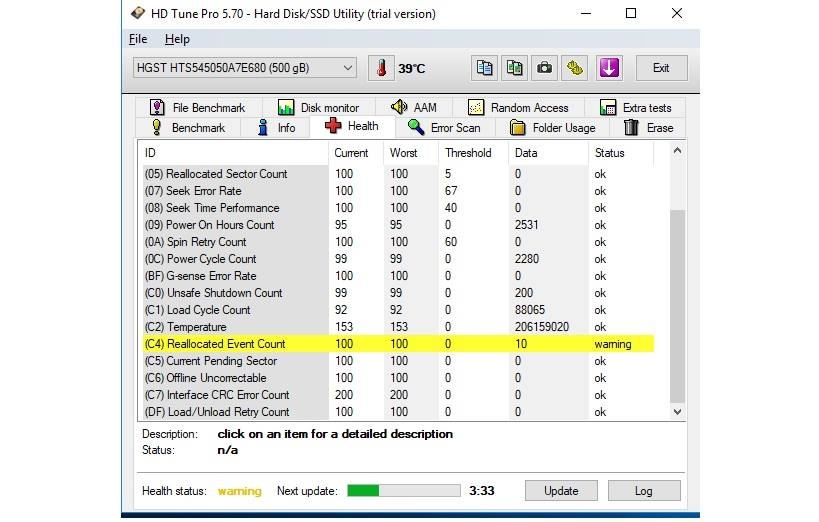
Task: Select the (0A) Spin Retry Count row
Action: tap(397, 242)
